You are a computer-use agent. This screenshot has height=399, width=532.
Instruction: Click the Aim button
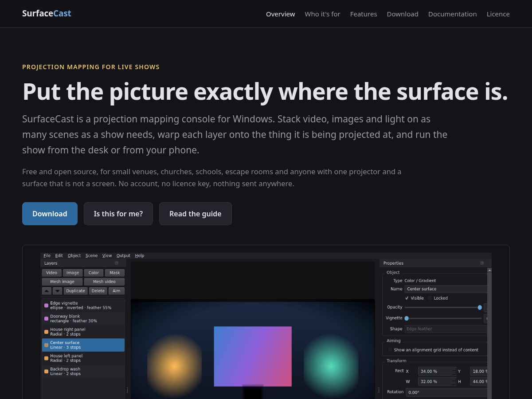pos(117,291)
